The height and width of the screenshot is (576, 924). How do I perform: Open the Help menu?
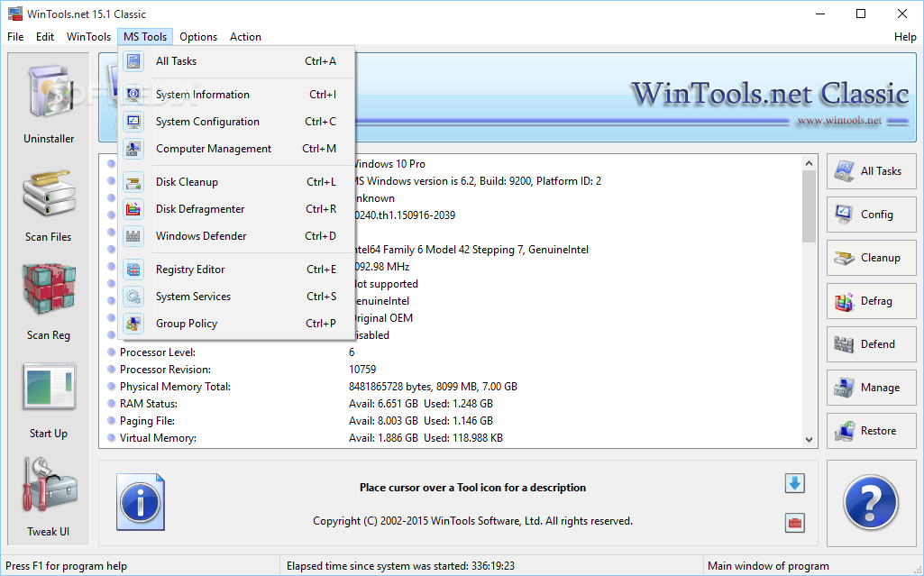905,37
